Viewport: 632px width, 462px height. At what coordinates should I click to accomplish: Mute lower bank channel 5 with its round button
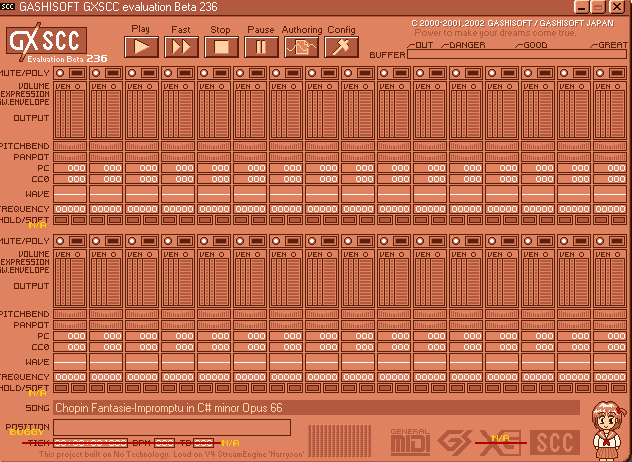[x=204, y=241]
